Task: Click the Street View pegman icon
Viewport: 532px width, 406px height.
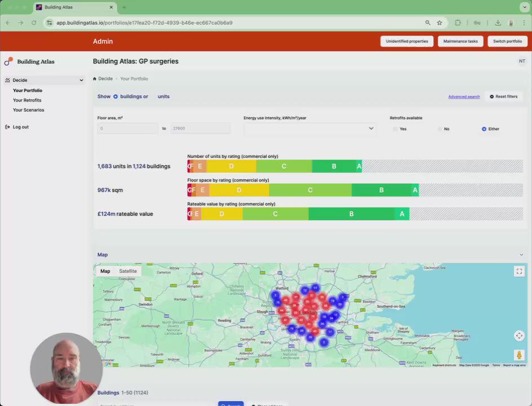Action: coord(519,355)
